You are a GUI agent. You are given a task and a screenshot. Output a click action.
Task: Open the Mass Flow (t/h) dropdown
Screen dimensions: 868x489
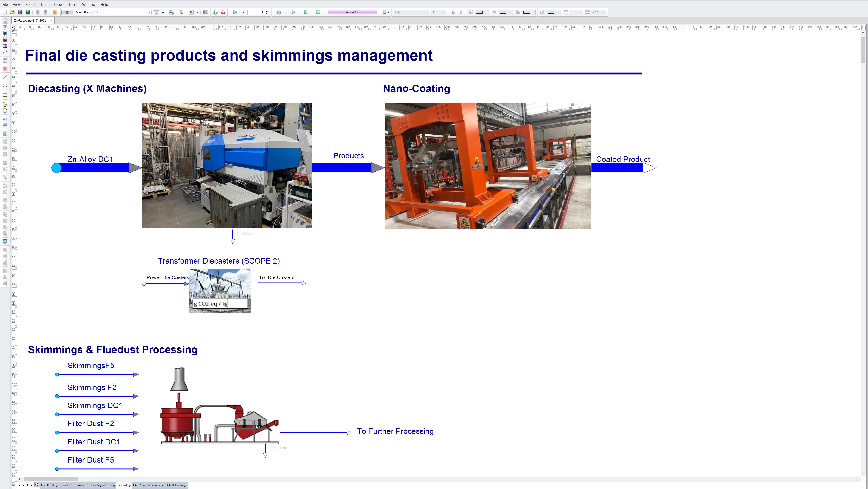(149, 13)
